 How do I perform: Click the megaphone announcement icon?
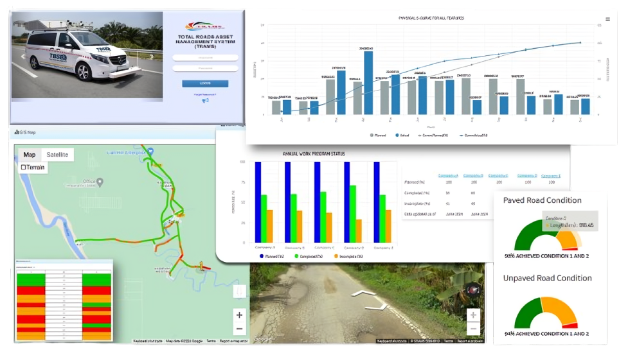(x=205, y=101)
